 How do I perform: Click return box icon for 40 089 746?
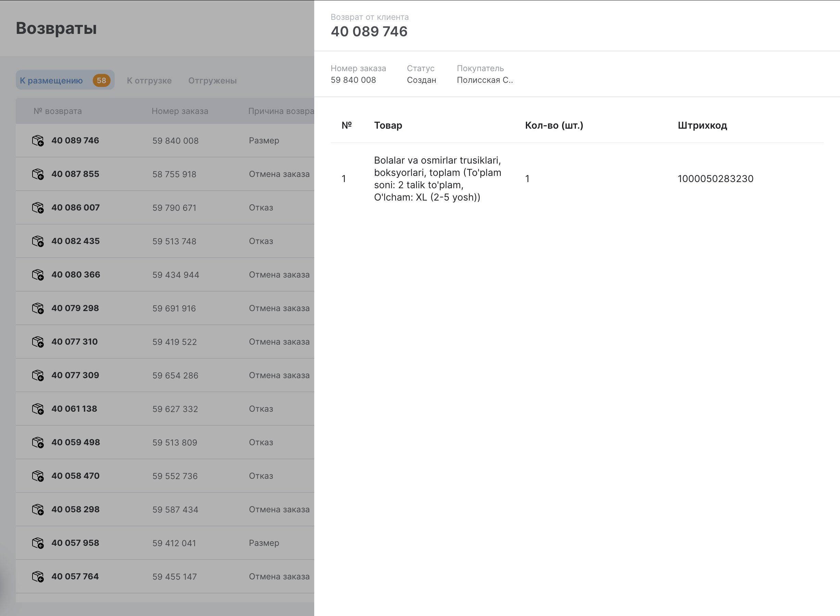click(38, 141)
